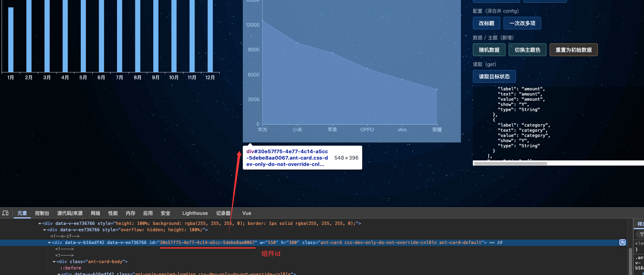Viewport: 644px width, 275px height.
Task: Select the ::before pseudo-element row
Action: click(70, 268)
